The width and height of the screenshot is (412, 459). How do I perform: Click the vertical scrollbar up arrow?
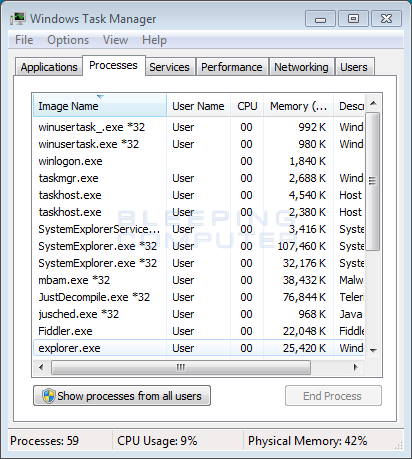(x=373, y=103)
